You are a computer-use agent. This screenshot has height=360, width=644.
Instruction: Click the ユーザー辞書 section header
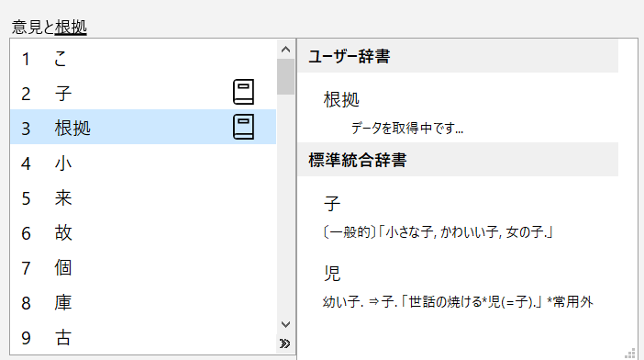[x=458, y=56]
